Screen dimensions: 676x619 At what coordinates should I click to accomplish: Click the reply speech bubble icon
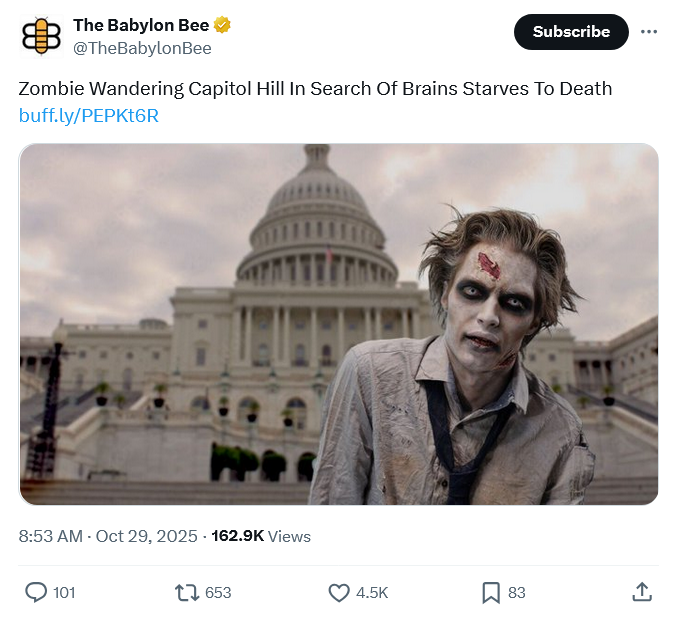click(x=36, y=593)
